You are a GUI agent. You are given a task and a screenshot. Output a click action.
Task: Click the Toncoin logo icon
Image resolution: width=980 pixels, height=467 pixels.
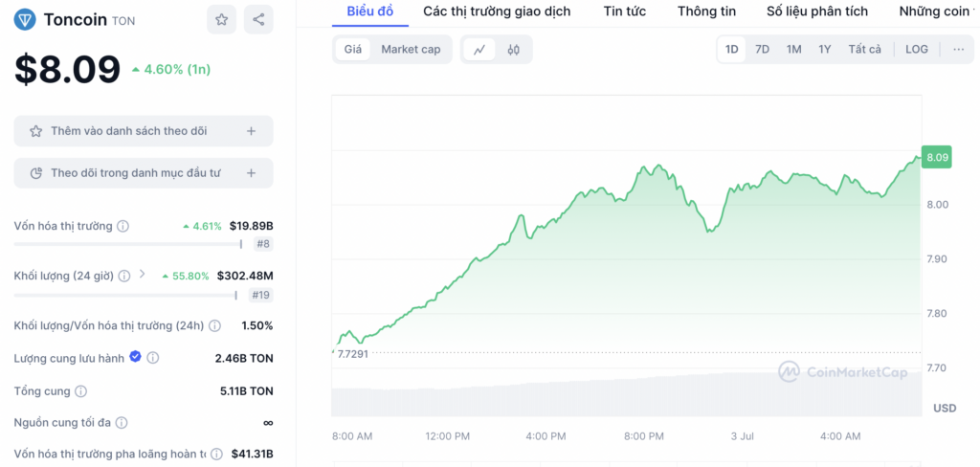pos(25,20)
